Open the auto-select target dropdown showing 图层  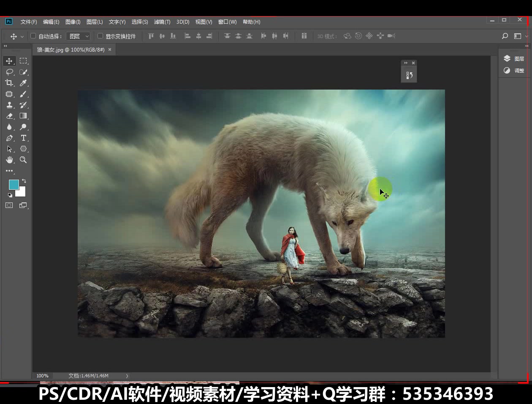[x=78, y=36]
